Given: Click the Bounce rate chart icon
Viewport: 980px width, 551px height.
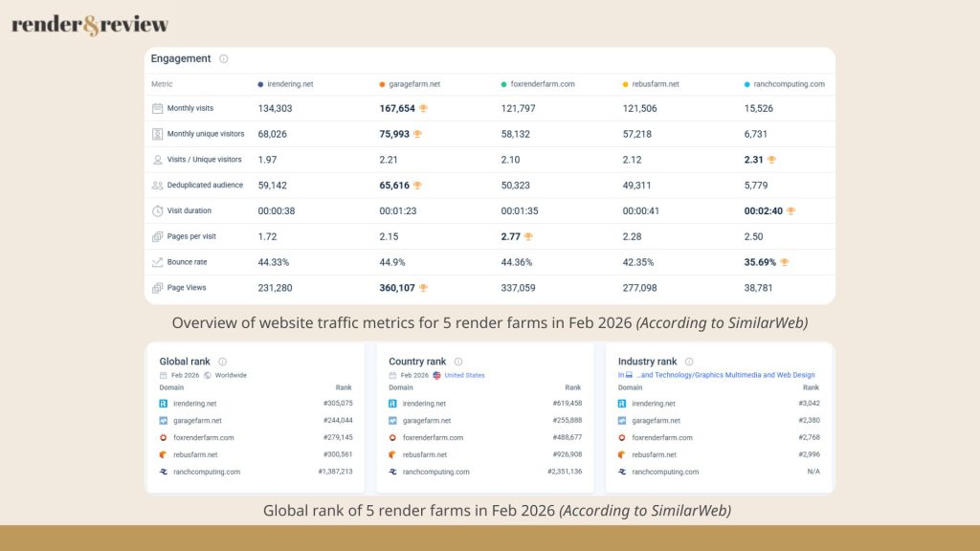Looking at the screenshot, I should coord(158,262).
